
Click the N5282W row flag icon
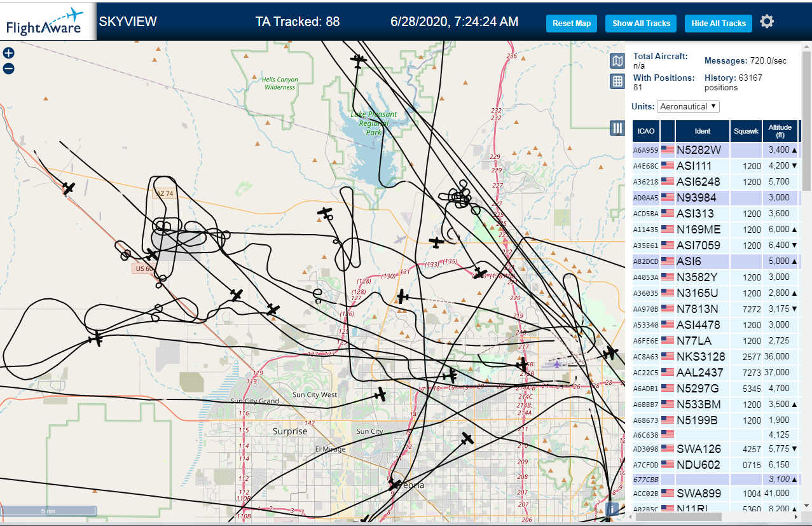[x=668, y=150]
